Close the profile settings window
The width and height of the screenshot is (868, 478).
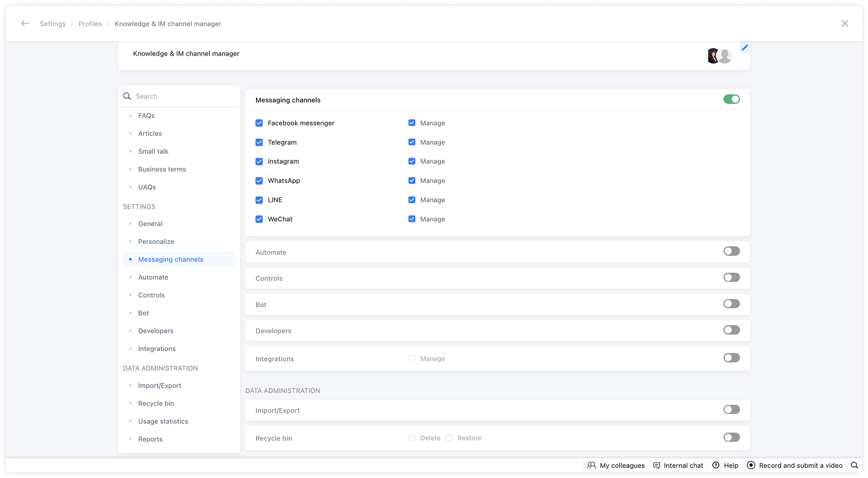point(845,24)
